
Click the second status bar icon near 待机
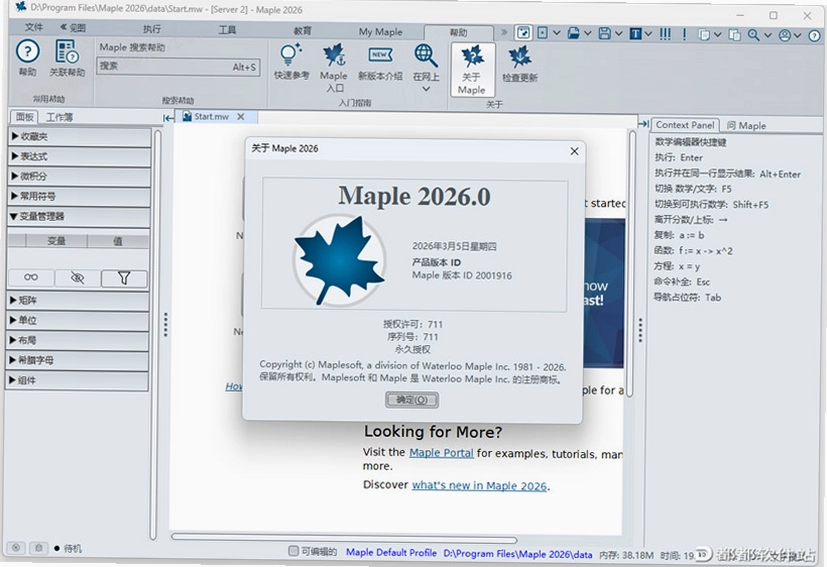pyautogui.click(x=39, y=548)
